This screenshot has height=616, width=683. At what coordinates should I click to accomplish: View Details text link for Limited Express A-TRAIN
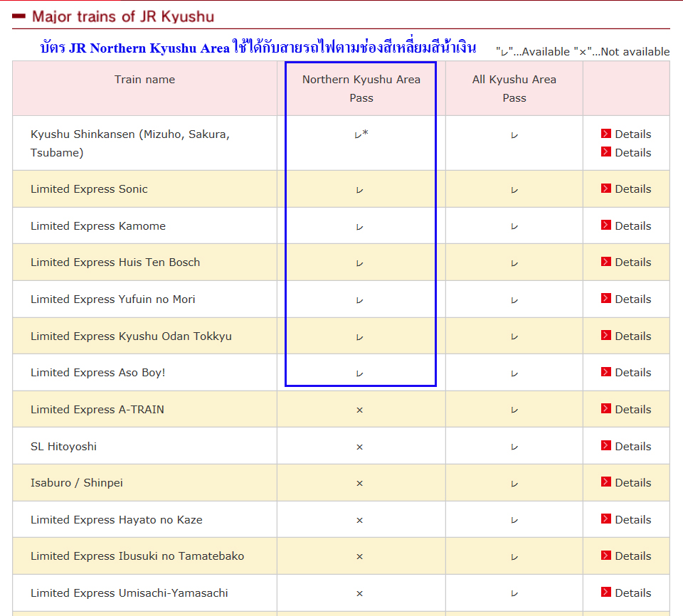tap(632, 409)
